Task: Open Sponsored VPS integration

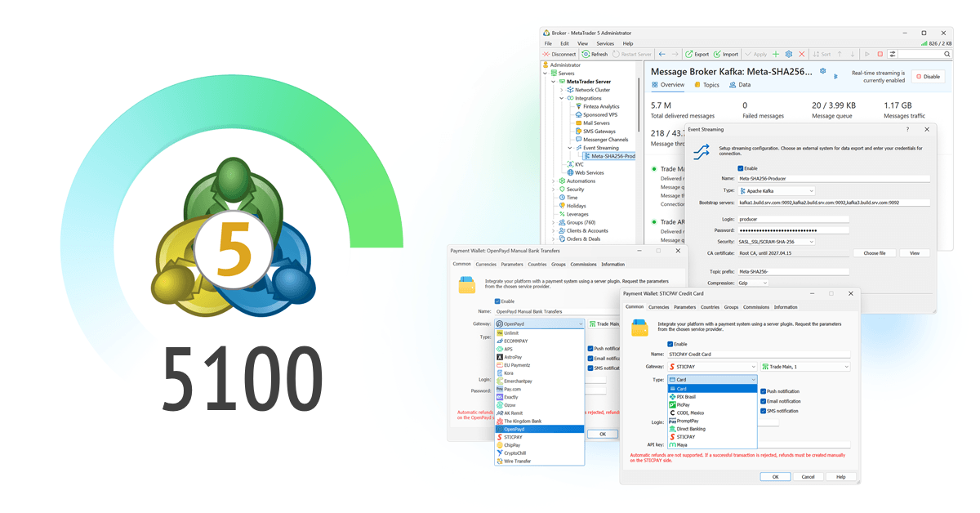Action: click(x=600, y=115)
